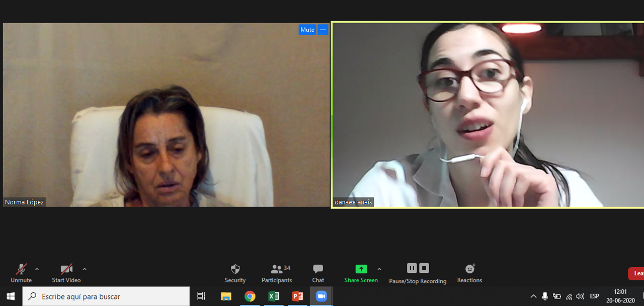Pause the meeting recording

click(x=412, y=268)
